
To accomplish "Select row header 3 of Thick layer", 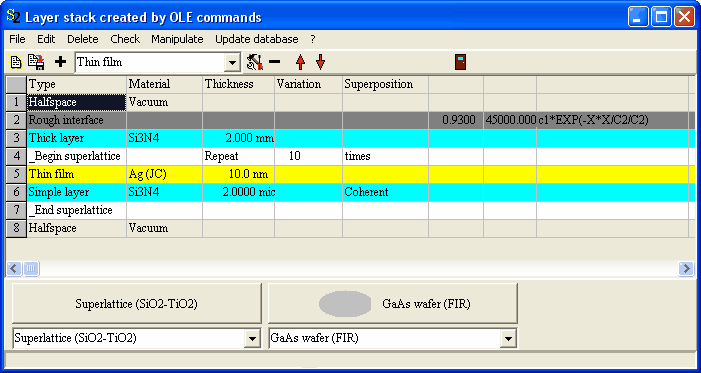I will point(16,138).
